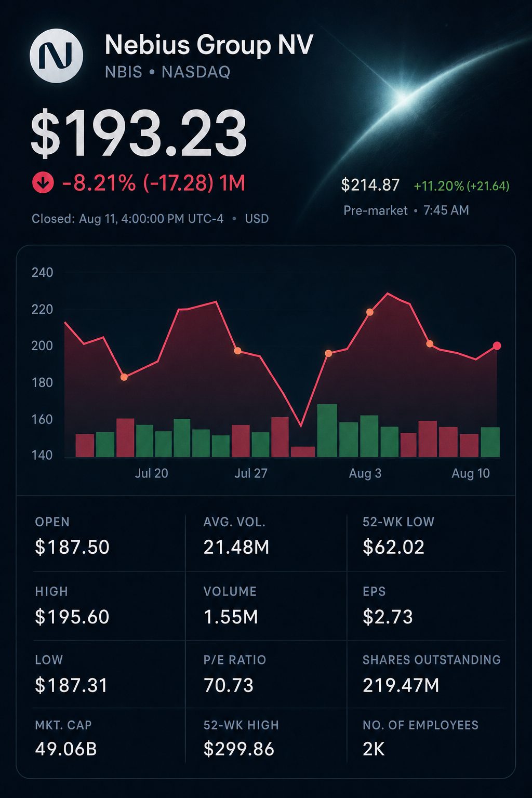Click the 220 y-axis label
This screenshot has height=798, width=532.
[x=42, y=310]
